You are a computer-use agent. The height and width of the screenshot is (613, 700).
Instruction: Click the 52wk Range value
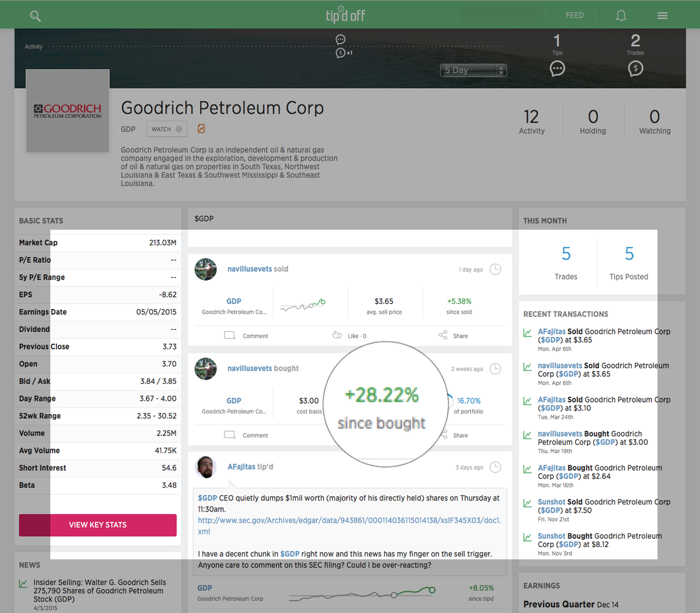[x=156, y=416]
